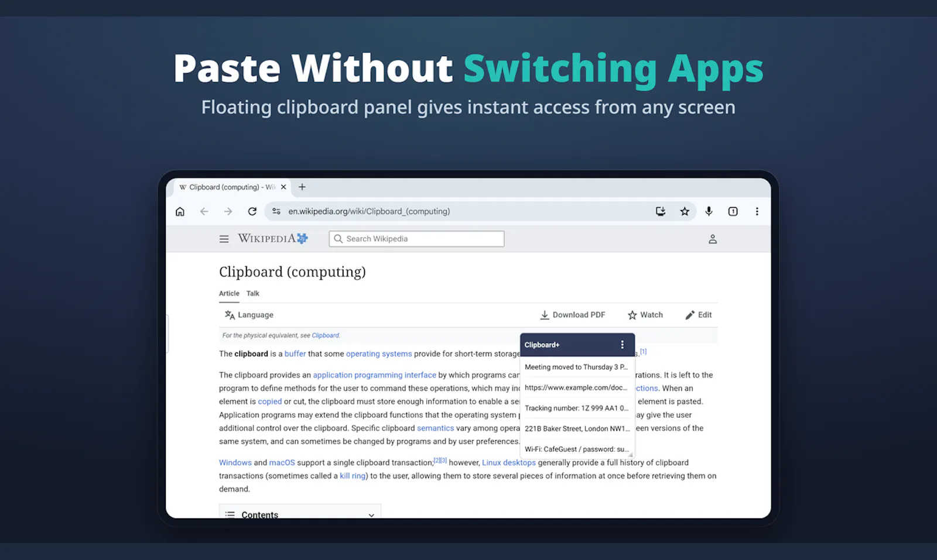Click the Wikipedia user account icon
Image resolution: width=937 pixels, height=560 pixels.
click(x=713, y=239)
